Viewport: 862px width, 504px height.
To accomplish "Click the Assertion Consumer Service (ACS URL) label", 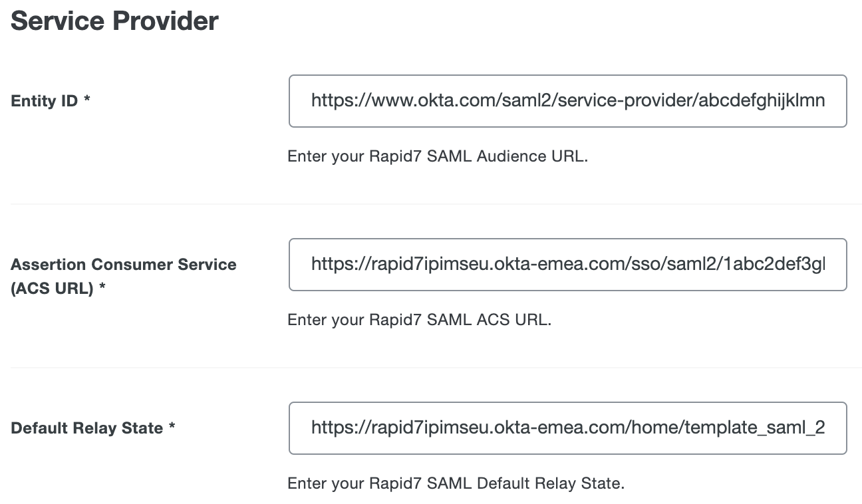I will [x=123, y=275].
